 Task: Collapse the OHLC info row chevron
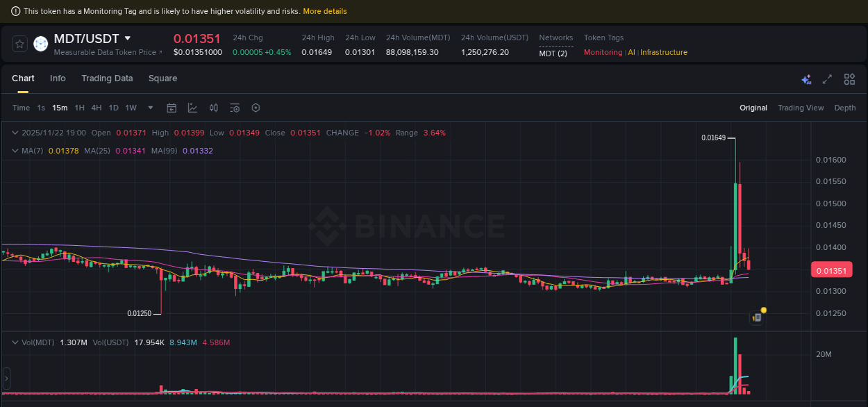(15, 132)
